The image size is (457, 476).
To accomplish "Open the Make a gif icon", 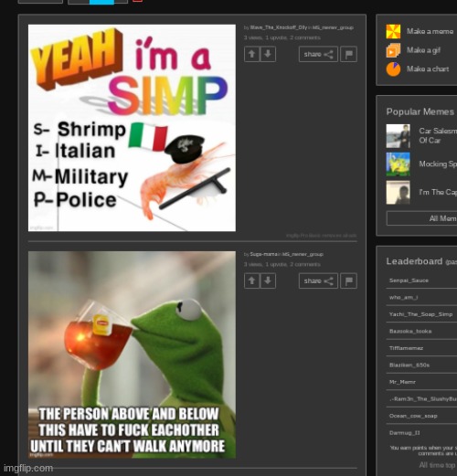I will click(393, 50).
